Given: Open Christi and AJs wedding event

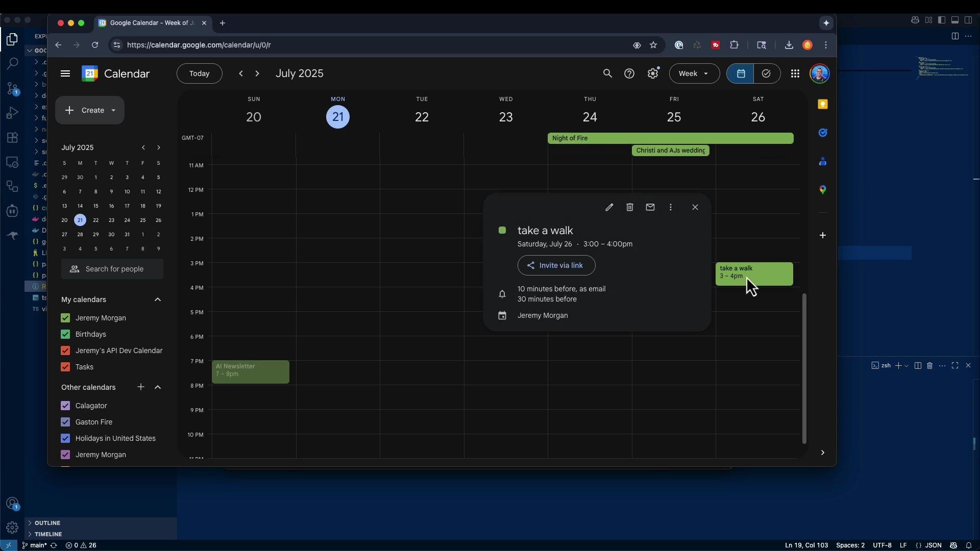Looking at the screenshot, I should coord(671,151).
